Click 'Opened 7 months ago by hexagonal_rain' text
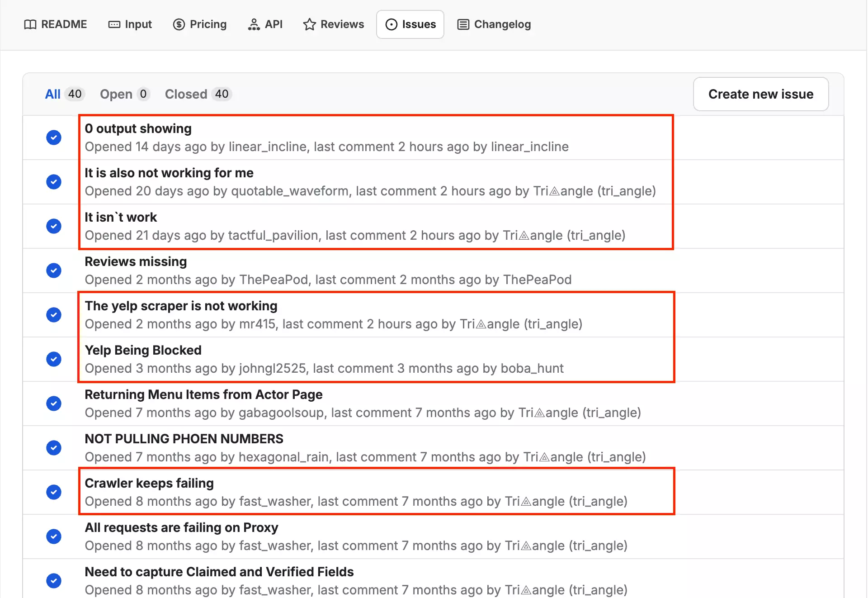The width and height of the screenshot is (868, 598). pyautogui.click(x=207, y=457)
